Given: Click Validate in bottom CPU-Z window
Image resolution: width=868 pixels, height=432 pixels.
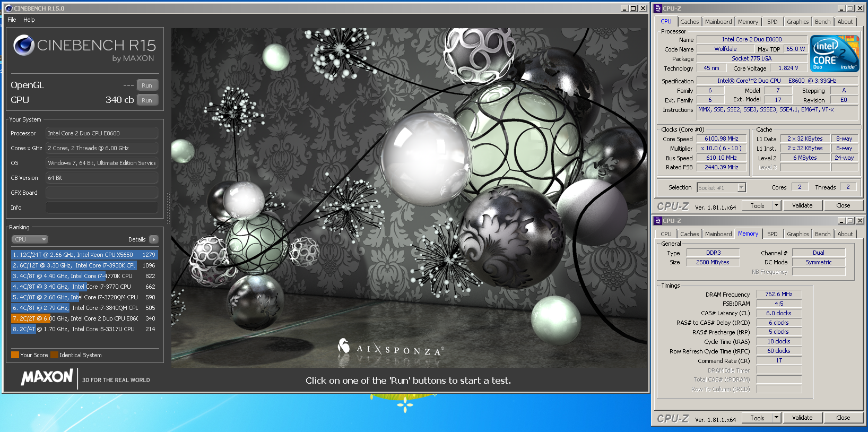Looking at the screenshot, I should [x=802, y=418].
